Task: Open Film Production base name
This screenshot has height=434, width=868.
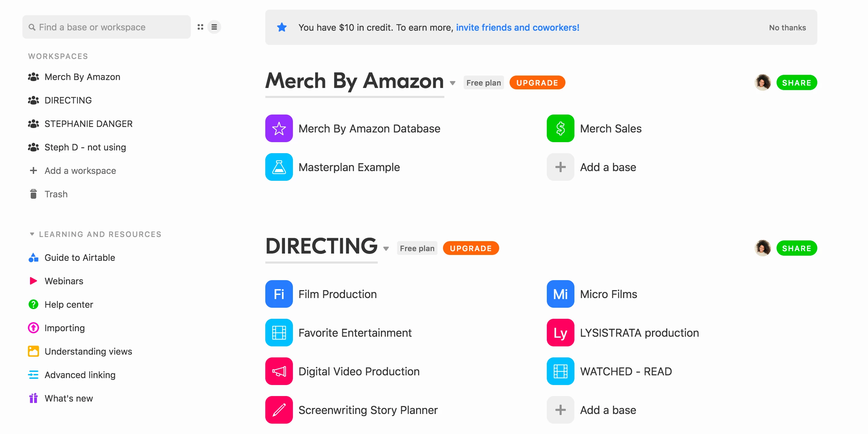Action: pos(338,294)
